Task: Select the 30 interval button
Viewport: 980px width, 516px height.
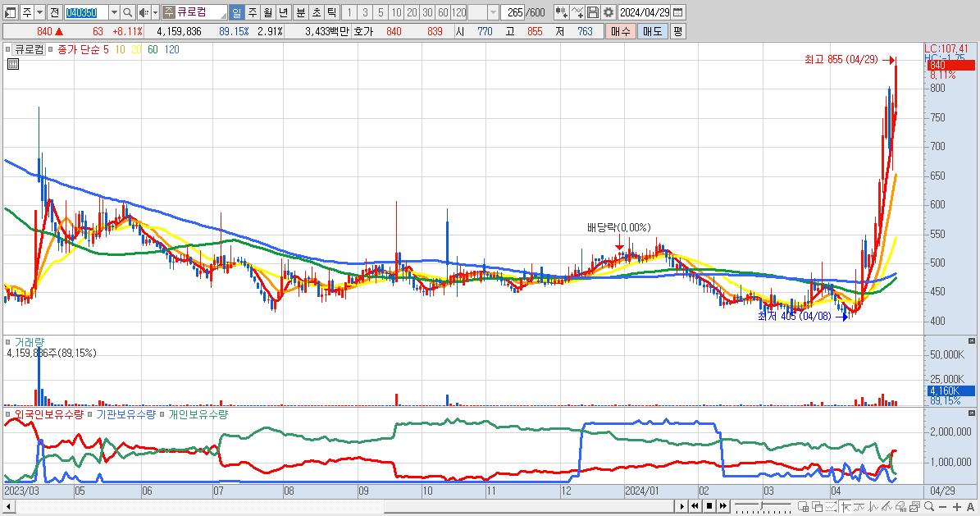Action: (427, 12)
